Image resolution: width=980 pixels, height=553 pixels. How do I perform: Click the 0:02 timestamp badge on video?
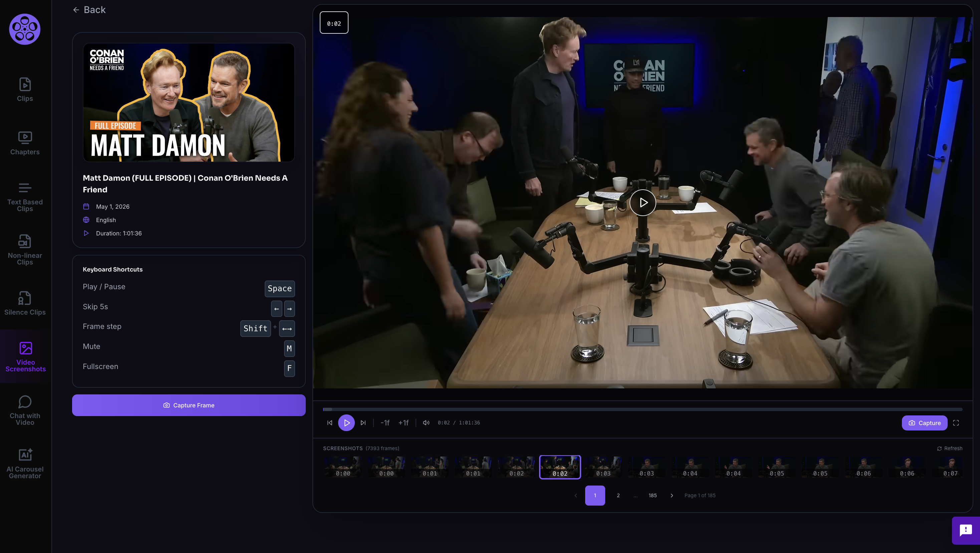click(334, 23)
